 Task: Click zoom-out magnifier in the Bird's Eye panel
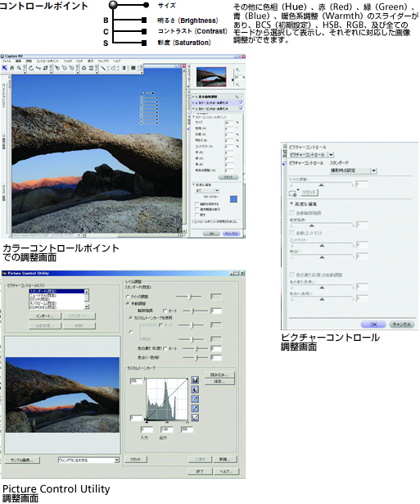[237, 84]
